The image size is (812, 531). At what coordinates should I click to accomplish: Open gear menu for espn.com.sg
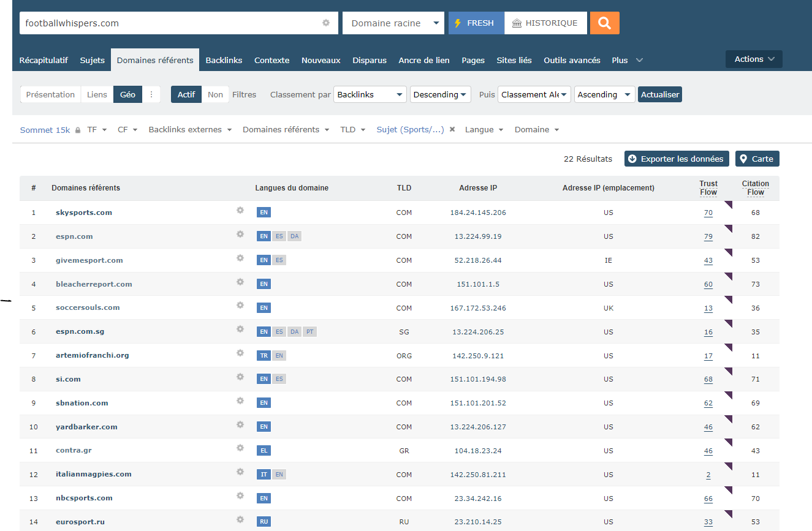click(x=240, y=329)
